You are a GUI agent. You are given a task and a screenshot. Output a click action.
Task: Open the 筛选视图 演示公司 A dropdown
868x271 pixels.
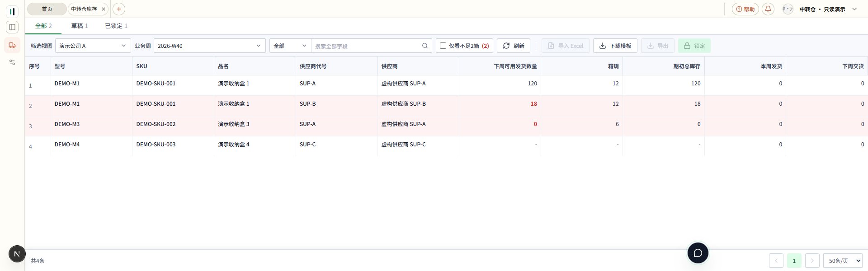pos(93,46)
